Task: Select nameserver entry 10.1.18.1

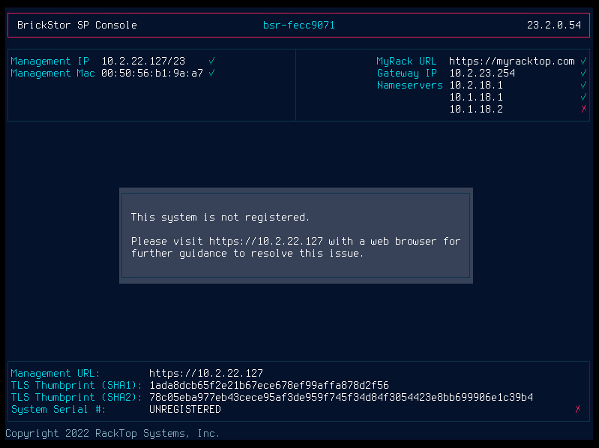Action: click(x=476, y=97)
